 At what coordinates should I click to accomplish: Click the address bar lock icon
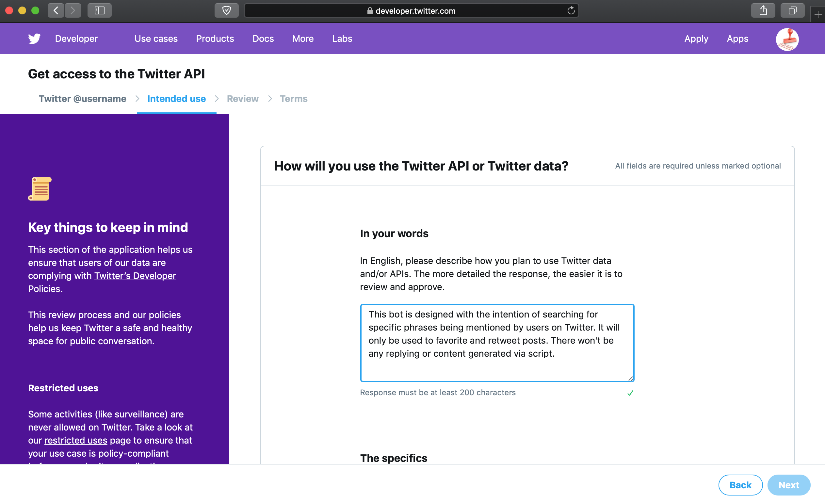click(x=370, y=11)
